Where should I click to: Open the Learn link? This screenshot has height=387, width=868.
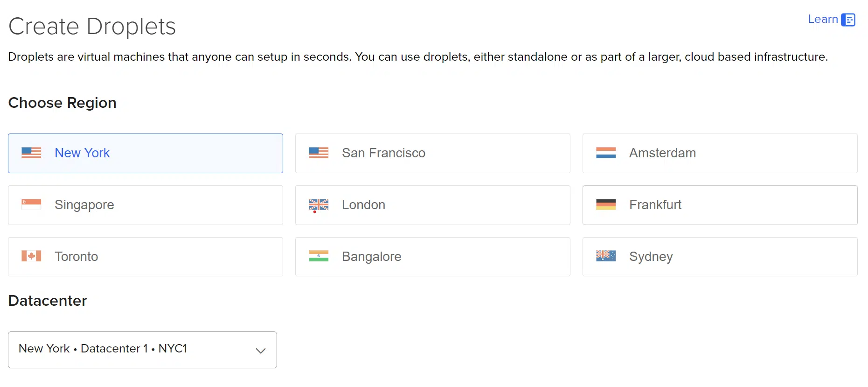[x=823, y=19]
